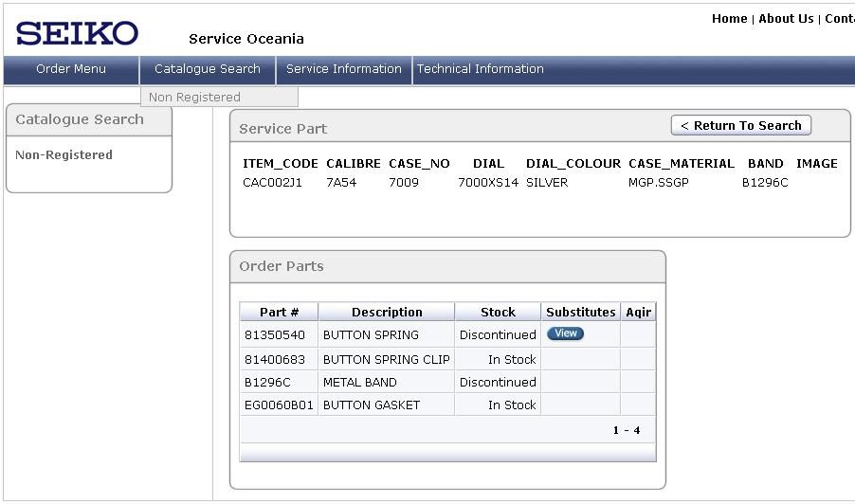
Task: Click the Return To Search button
Action: click(740, 126)
